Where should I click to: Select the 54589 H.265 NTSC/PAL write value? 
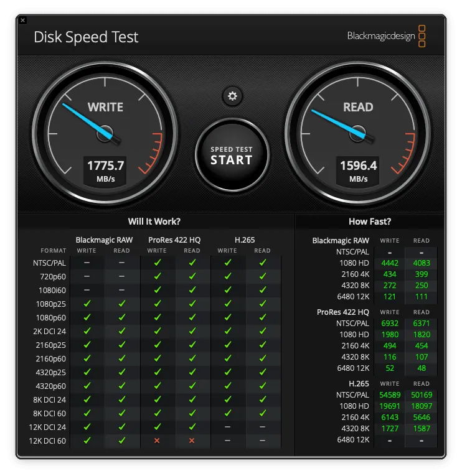tap(390, 395)
